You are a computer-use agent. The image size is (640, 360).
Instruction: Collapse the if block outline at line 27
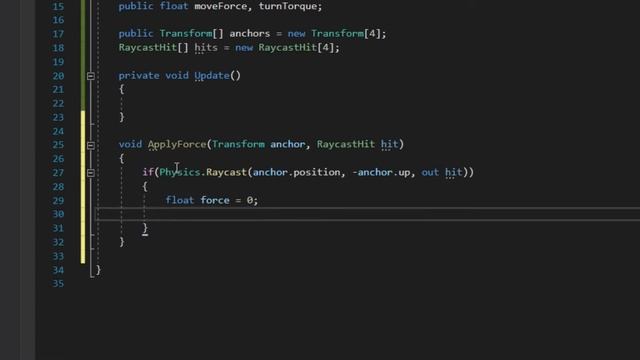point(91,173)
